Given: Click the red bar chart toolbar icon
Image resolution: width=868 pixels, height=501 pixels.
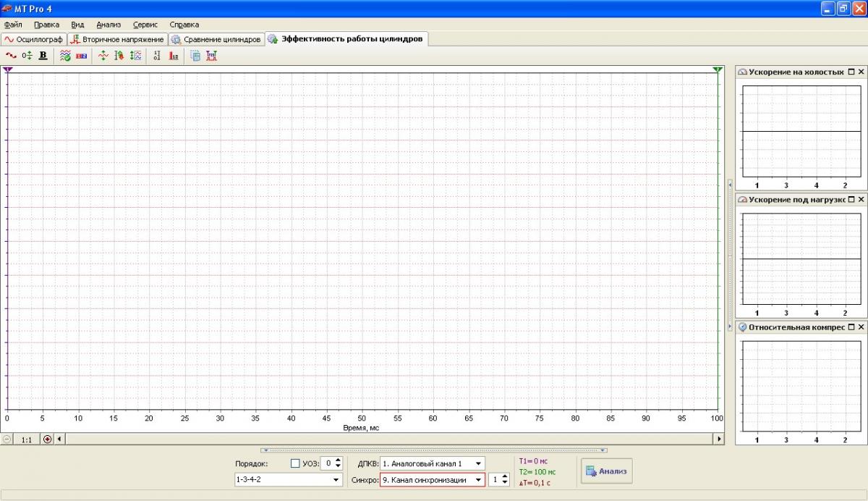Looking at the screenshot, I should [174, 55].
